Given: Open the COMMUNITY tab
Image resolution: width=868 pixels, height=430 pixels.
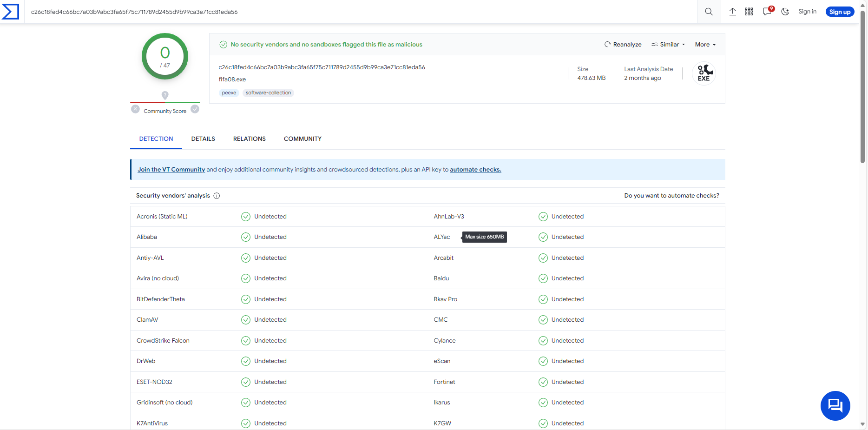Looking at the screenshot, I should 302,139.
